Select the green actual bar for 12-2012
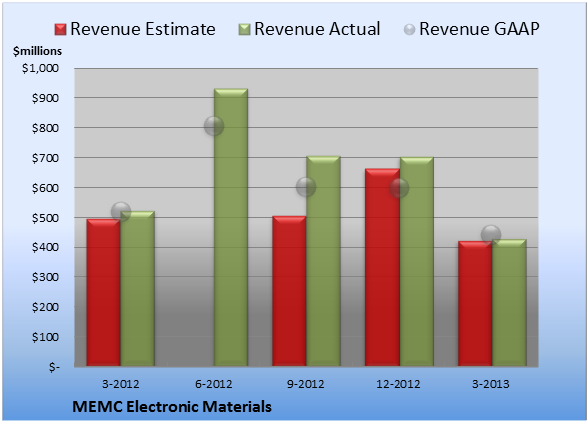 [416, 261]
